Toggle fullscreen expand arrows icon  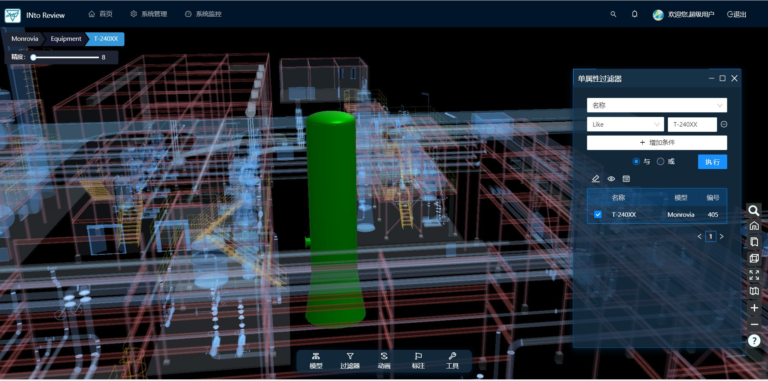pos(754,275)
